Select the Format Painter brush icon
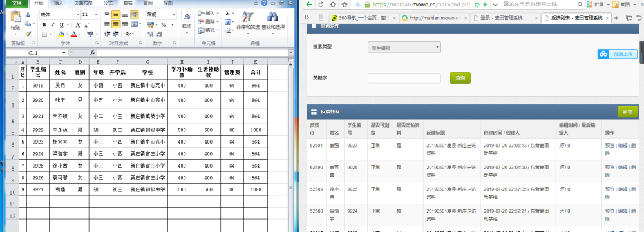The height and width of the screenshot is (232, 644). coord(28,34)
